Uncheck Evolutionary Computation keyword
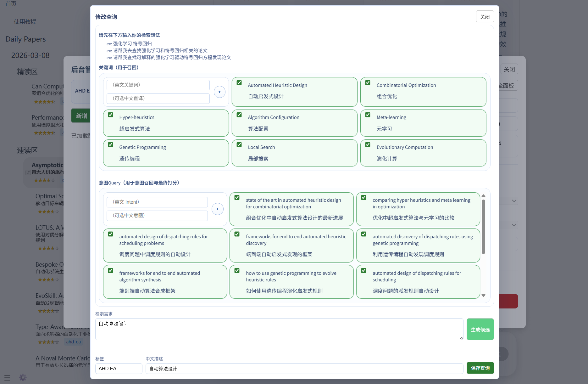The width and height of the screenshot is (588, 384). coord(368,145)
